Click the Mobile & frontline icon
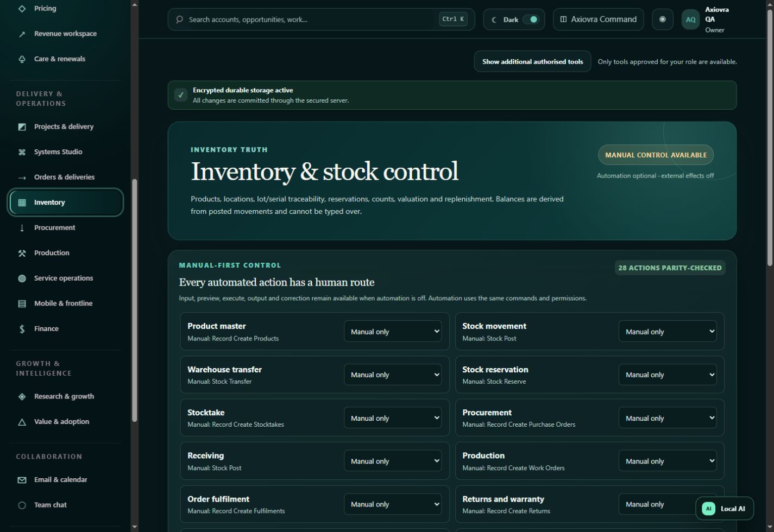Image resolution: width=774 pixels, height=532 pixels. 22,303
